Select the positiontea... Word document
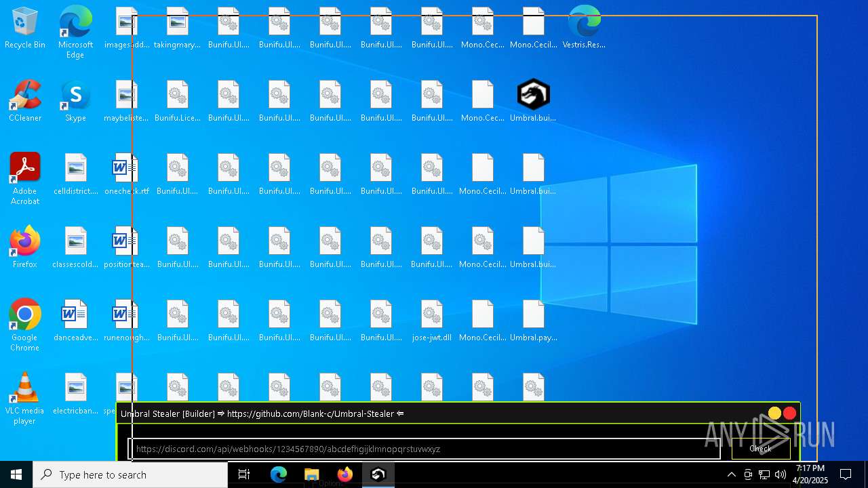Image resolution: width=868 pixels, height=488 pixels. (127, 247)
